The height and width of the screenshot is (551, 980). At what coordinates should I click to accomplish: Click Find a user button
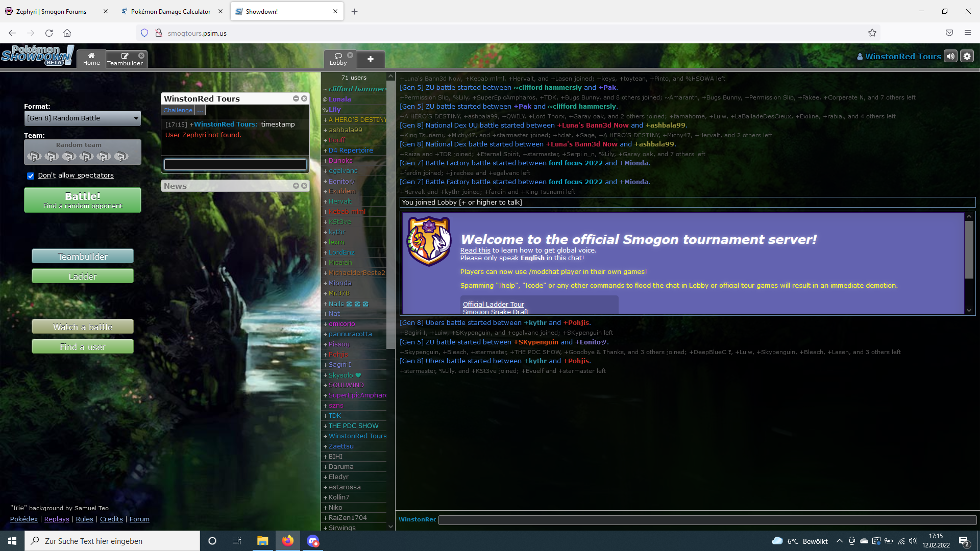coord(83,346)
